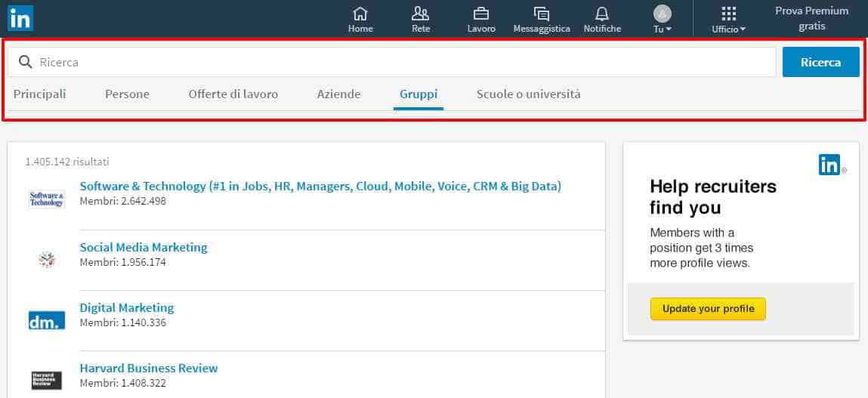Open the Aziende tab

338,94
